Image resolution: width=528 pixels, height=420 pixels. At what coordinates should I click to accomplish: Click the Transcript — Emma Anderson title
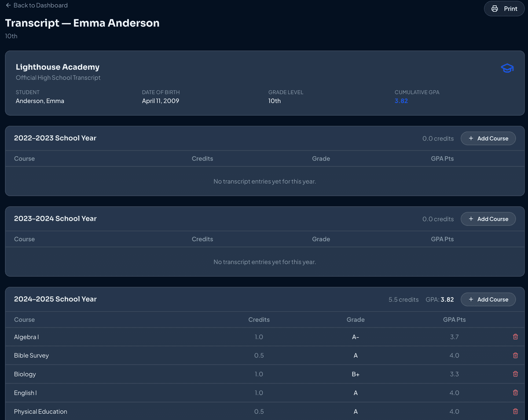[82, 23]
